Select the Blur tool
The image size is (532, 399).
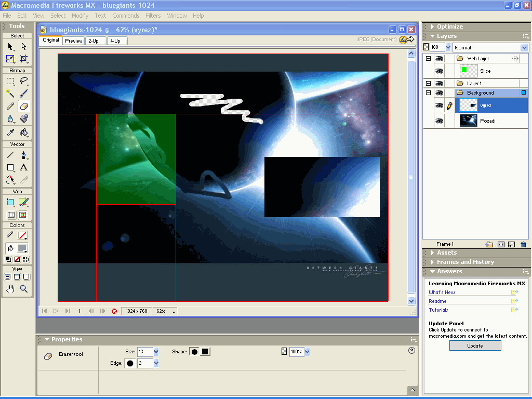[x=10, y=119]
